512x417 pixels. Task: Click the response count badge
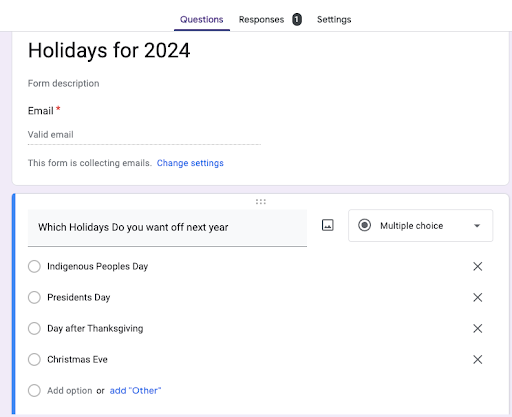coord(297,19)
